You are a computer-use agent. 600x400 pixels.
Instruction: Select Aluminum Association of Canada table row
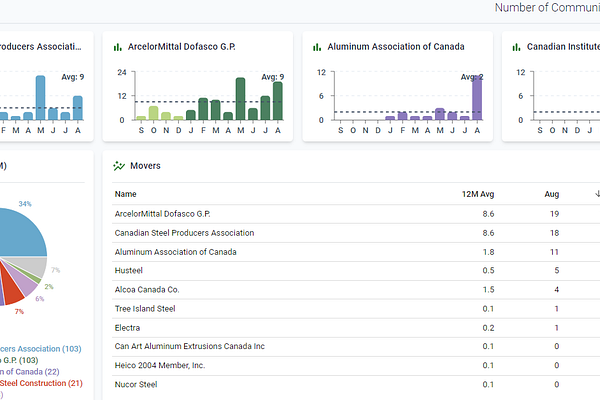click(x=356, y=252)
